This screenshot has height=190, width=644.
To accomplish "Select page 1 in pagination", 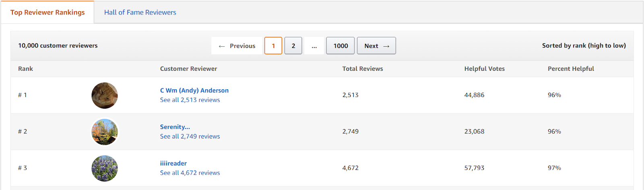I will click(x=273, y=46).
